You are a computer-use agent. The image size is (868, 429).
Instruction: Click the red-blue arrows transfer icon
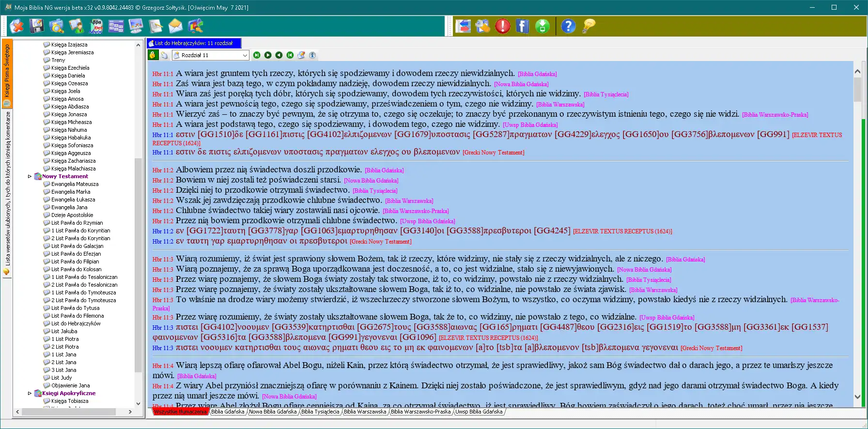[463, 26]
